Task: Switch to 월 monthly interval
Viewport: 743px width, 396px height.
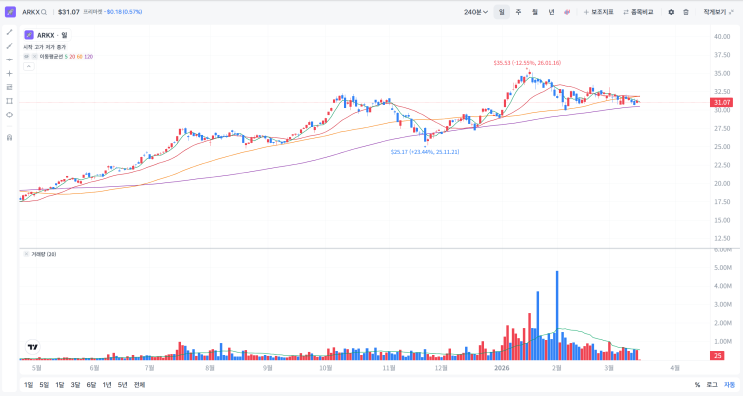Action: (x=535, y=12)
